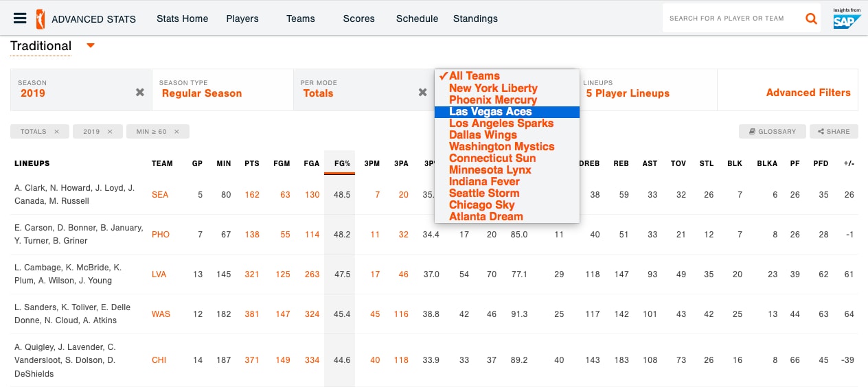Select Seattle Storm in the list
The width and height of the screenshot is (868, 387).
point(507,193)
